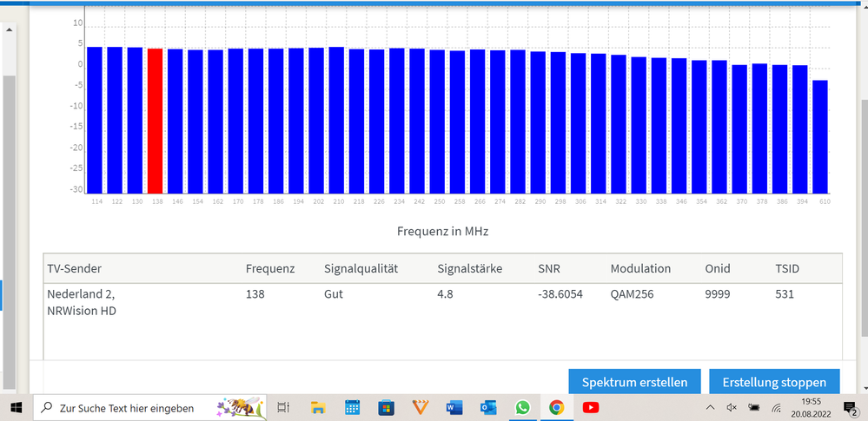Select the bar at 250 MHz
This screenshot has width=868, height=421.
click(x=437, y=122)
